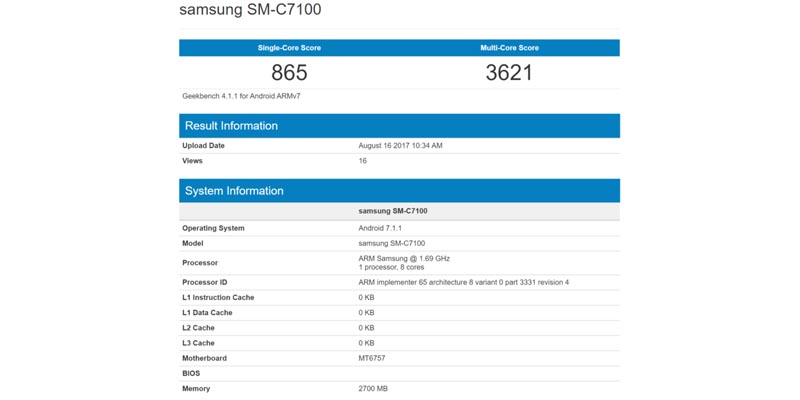Click the Multi-Core Score header

click(509, 48)
